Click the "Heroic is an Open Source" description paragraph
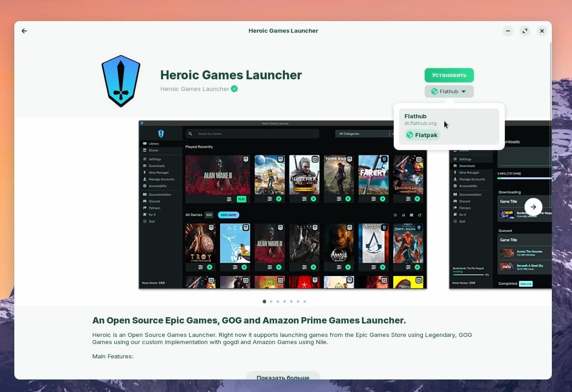The image size is (572, 392). click(x=282, y=339)
